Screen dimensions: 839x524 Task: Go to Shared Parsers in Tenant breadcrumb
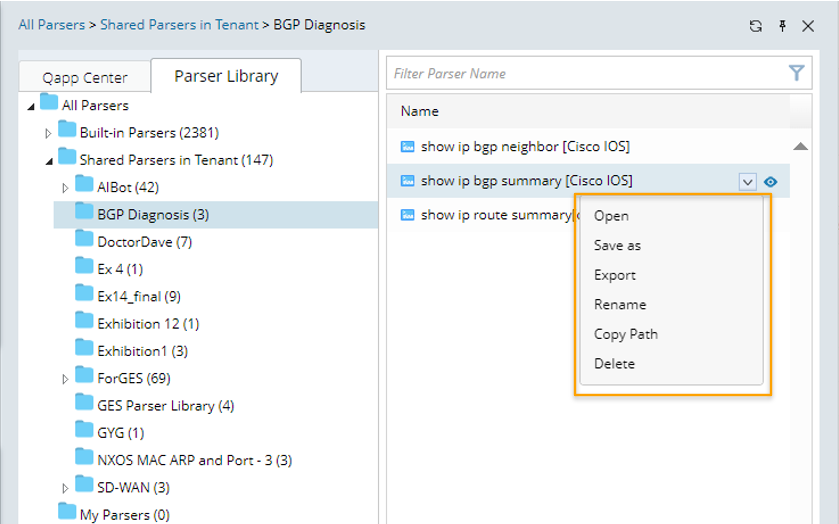coord(178,25)
